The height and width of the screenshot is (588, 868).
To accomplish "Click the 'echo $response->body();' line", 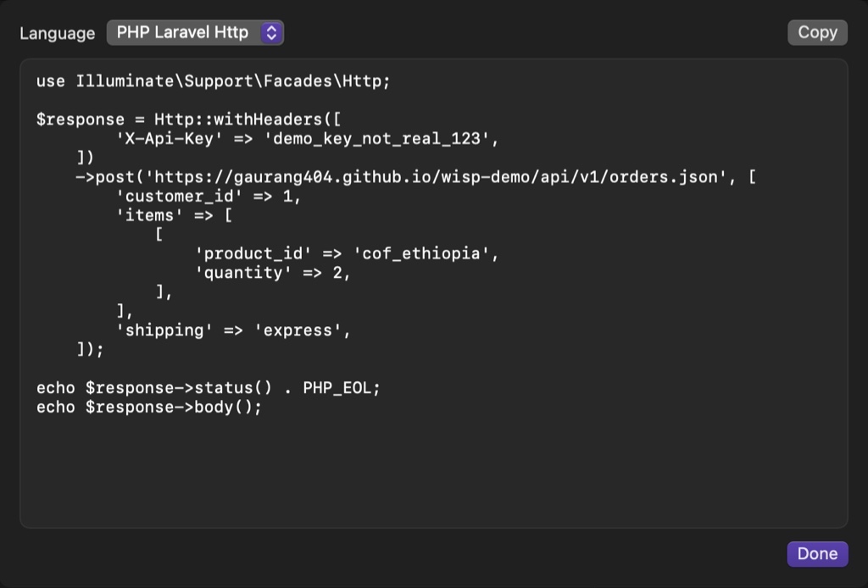I will (149, 408).
